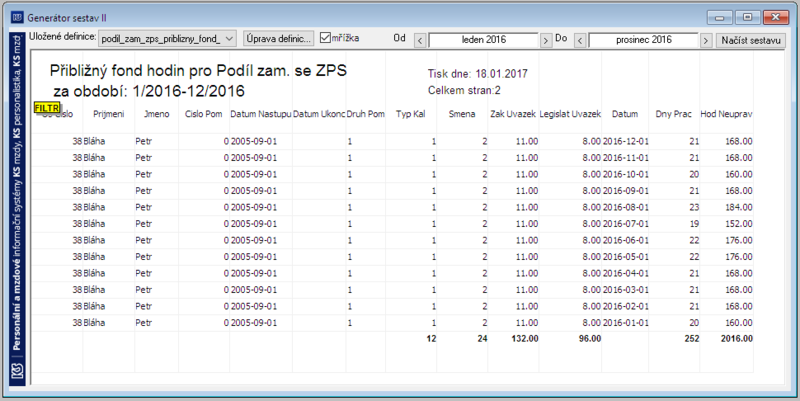Step the Do month forward with right arrow
800x401 pixels.
(706, 40)
